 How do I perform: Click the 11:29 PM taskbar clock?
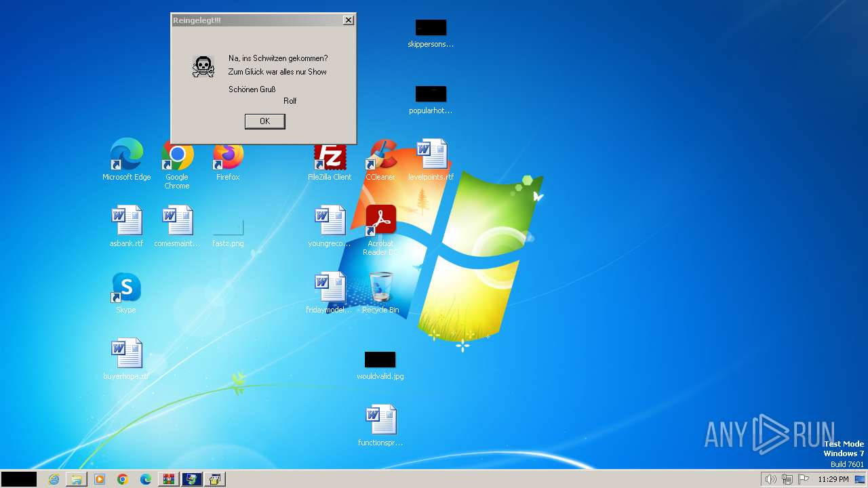click(833, 479)
